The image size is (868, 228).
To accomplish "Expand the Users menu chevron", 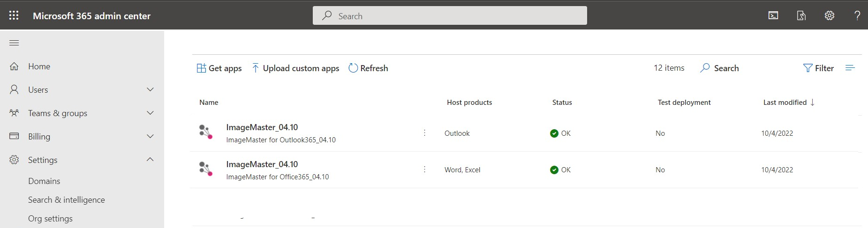I will click(150, 89).
